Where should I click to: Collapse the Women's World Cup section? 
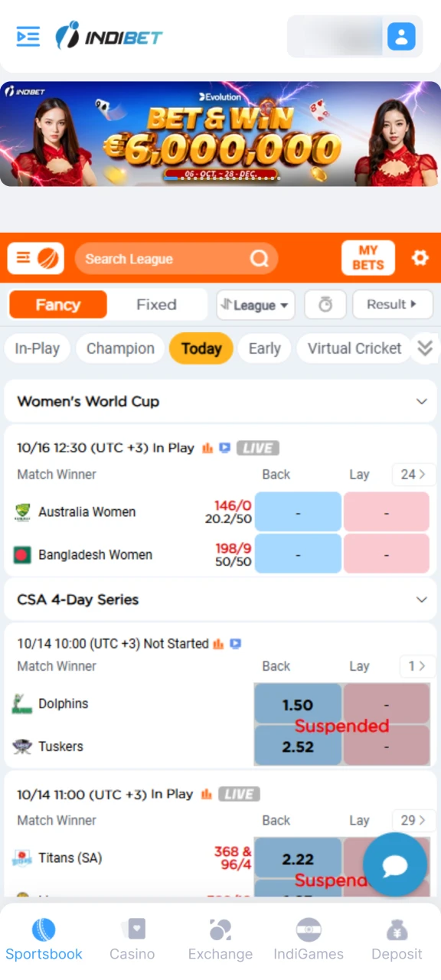[x=421, y=401]
